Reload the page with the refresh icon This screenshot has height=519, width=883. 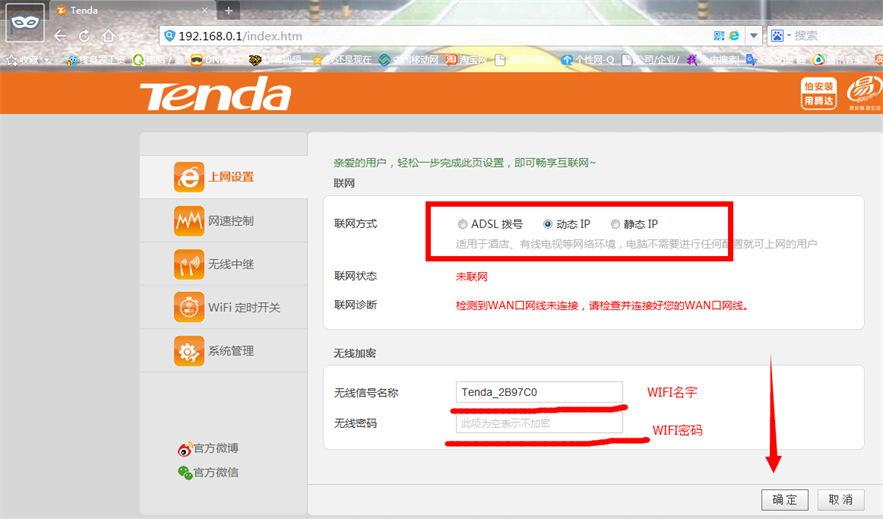(x=84, y=36)
